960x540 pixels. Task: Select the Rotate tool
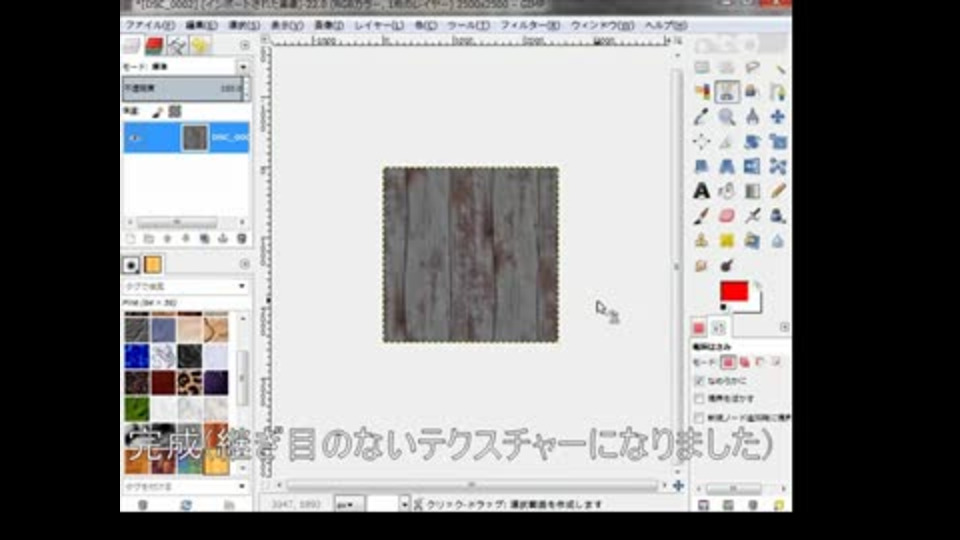[x=752, y=141]
